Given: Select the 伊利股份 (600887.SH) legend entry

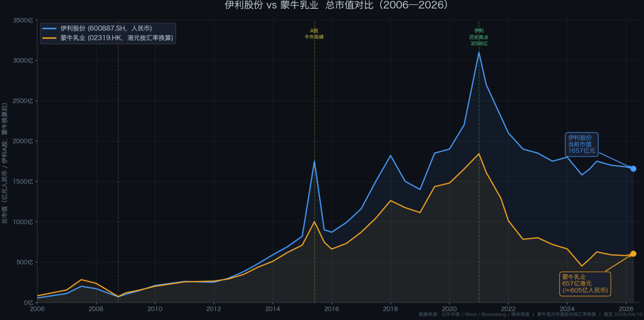Looking at the screenshot, I should [97, 28].
